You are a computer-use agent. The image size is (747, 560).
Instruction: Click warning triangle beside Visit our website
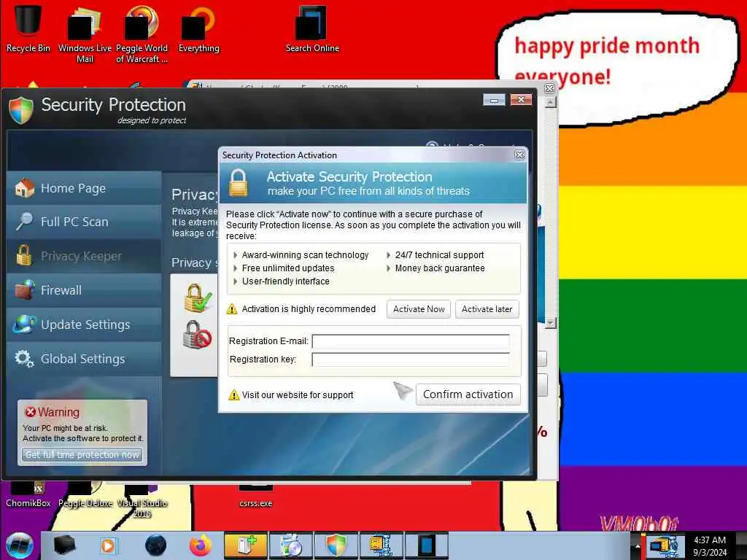coord(234,395)
